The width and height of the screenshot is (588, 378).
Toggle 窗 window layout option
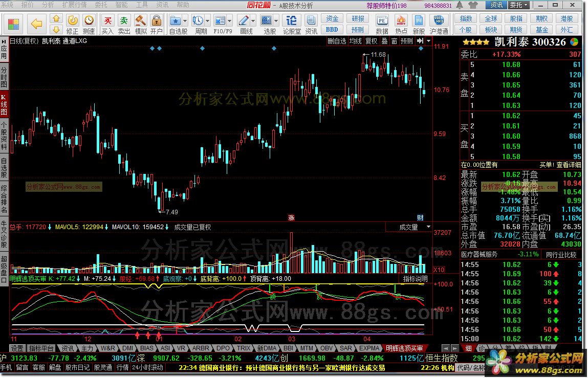[x=395, y=41]
